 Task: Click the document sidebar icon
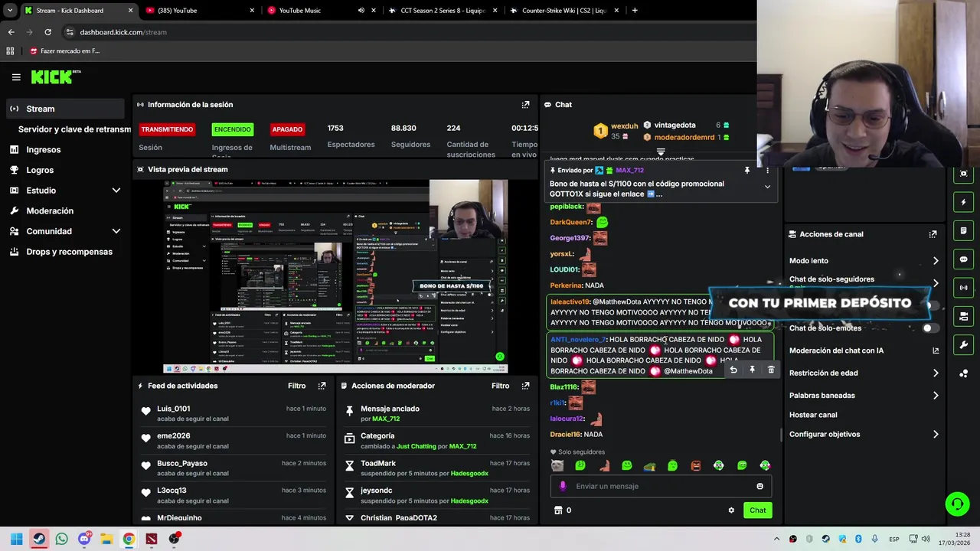(x=963, y=231)
